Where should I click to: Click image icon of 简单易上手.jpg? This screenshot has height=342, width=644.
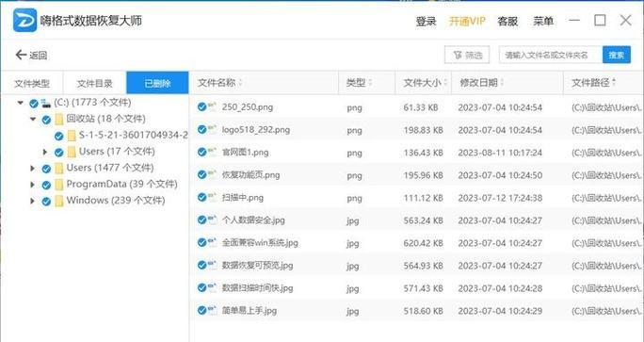(x=213, y=310)
